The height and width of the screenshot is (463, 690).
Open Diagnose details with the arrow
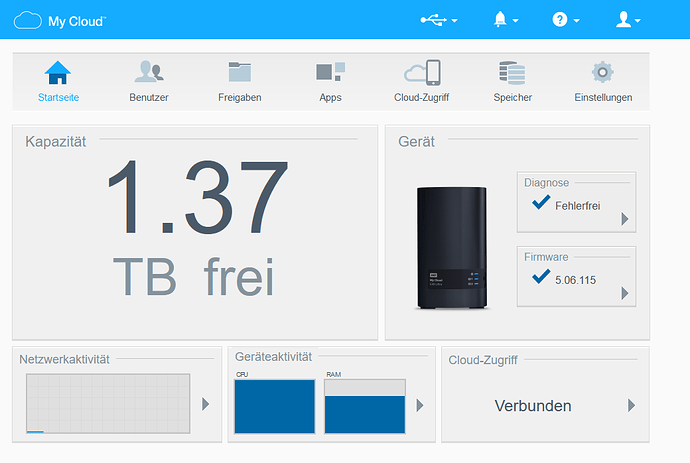click(x=624, y=219)
